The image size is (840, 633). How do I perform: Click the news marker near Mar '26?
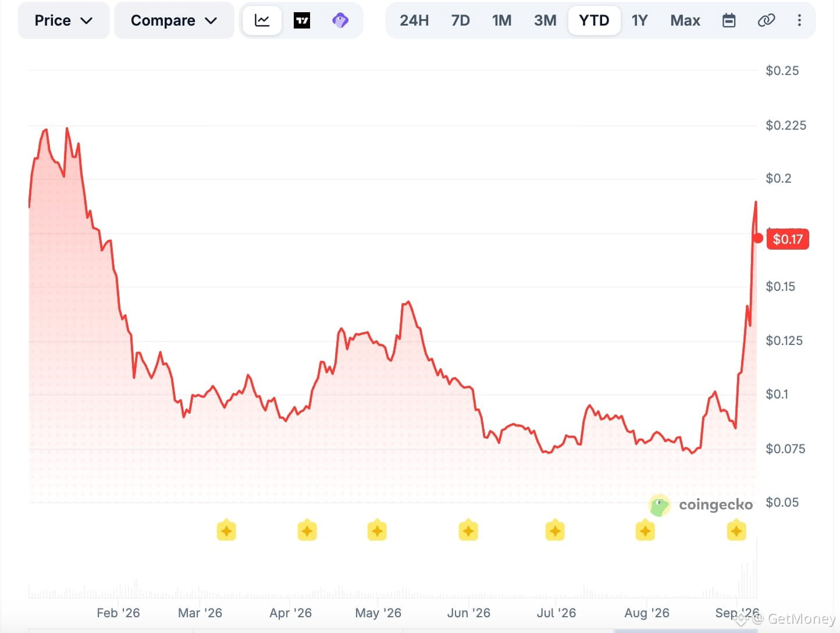click(x=226, y=531)
